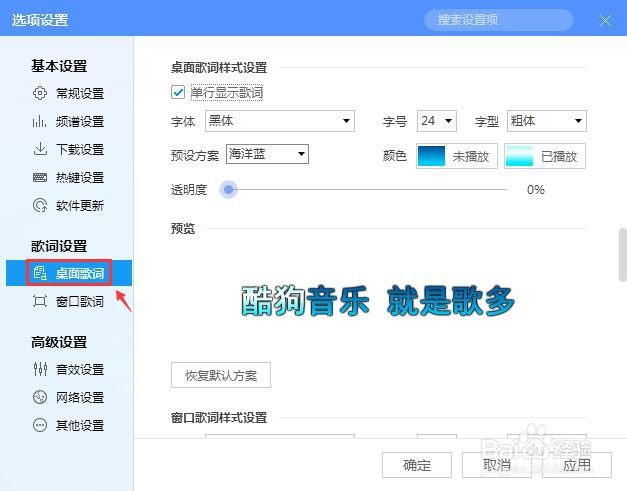The width and height of the screenshot is (627, 491).
Task: Click the 网络设置 globe icon
Action: [40, 397]
